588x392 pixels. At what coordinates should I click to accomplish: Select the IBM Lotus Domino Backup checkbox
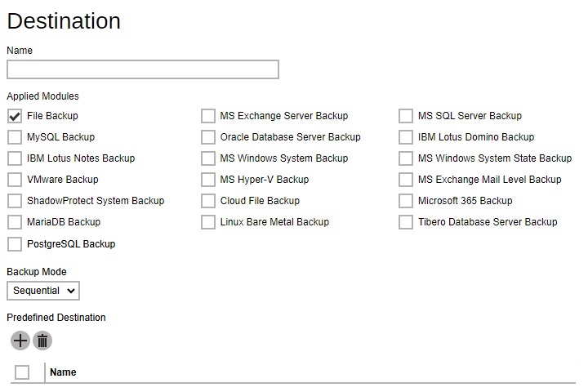tap(406, 137)
